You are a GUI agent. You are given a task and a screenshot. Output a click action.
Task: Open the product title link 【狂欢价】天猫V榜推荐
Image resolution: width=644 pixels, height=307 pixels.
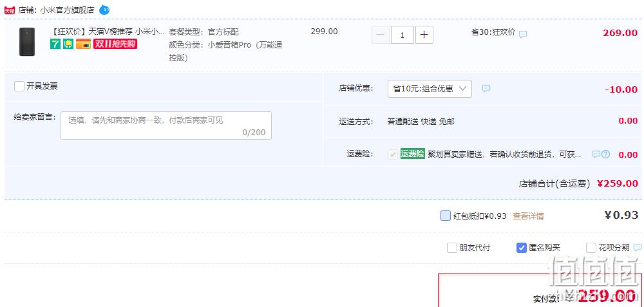[107, 32]
